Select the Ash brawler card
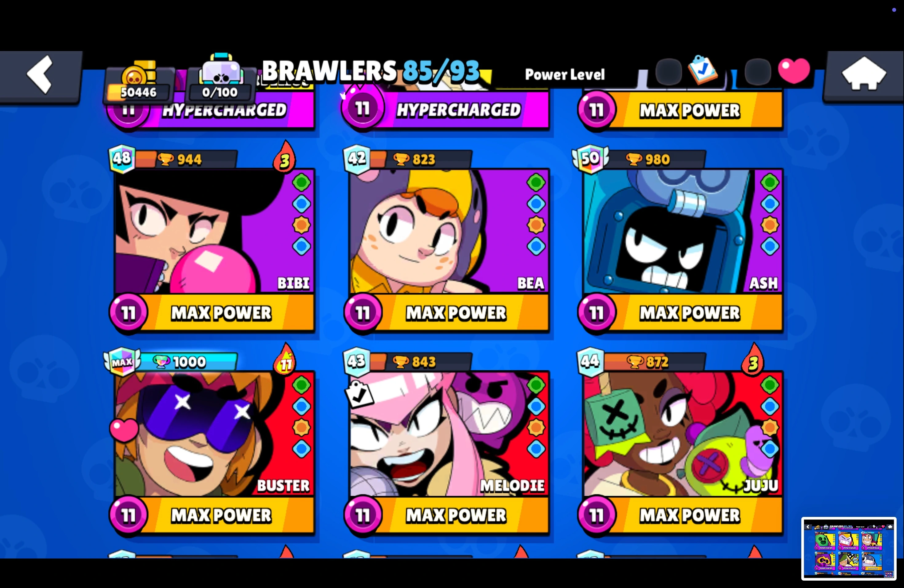 (683, 231)
